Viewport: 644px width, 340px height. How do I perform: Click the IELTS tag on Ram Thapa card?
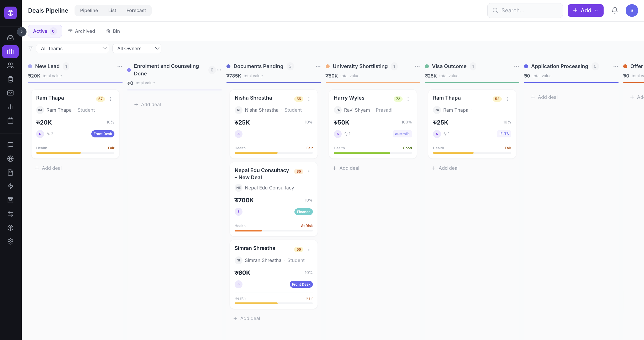click(504, 134)
